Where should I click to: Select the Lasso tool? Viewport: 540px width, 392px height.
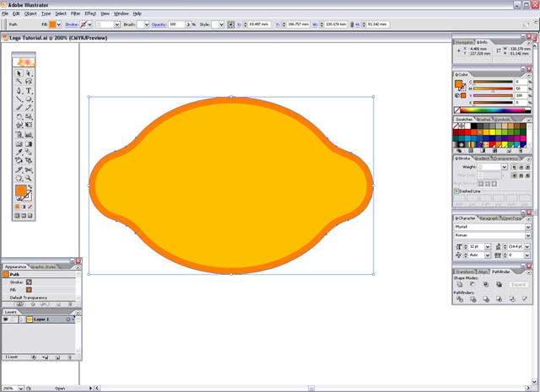tap(29, 82)
